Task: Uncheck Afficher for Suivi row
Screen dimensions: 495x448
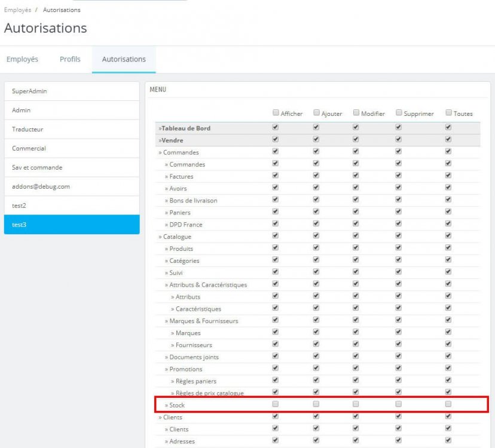Action: tap(275, 272)
